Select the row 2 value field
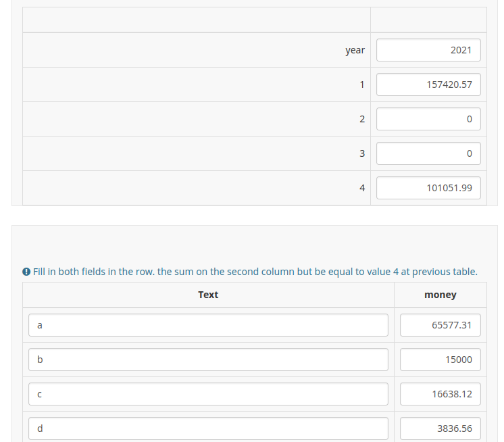 tap(428, 119)
